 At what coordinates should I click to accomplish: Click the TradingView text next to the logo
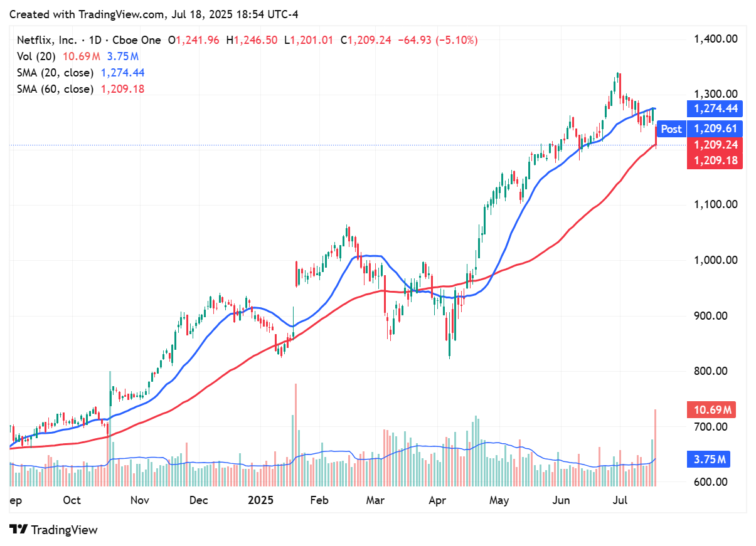(65, 530)
